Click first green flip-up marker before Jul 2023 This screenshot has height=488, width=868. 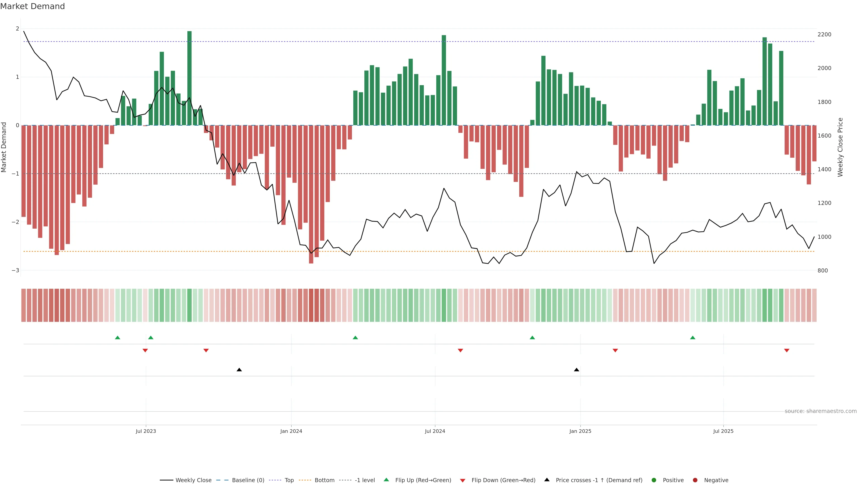[118, 338]
